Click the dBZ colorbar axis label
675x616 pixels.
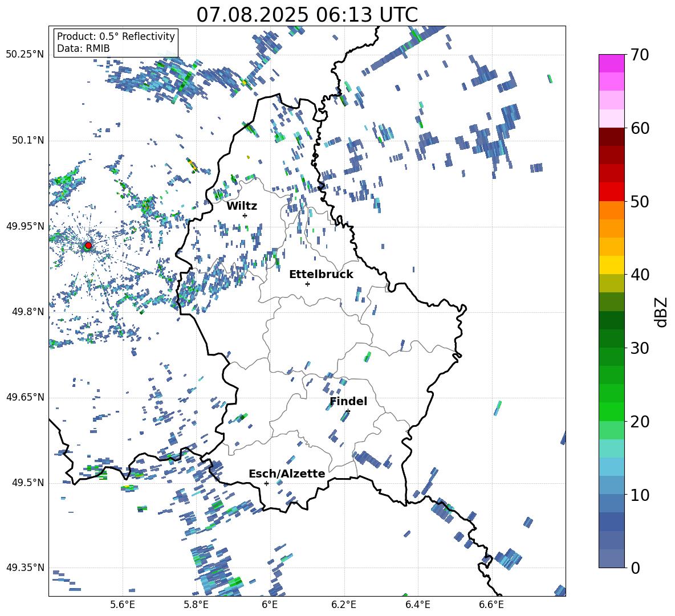click(x=662, y=312)
